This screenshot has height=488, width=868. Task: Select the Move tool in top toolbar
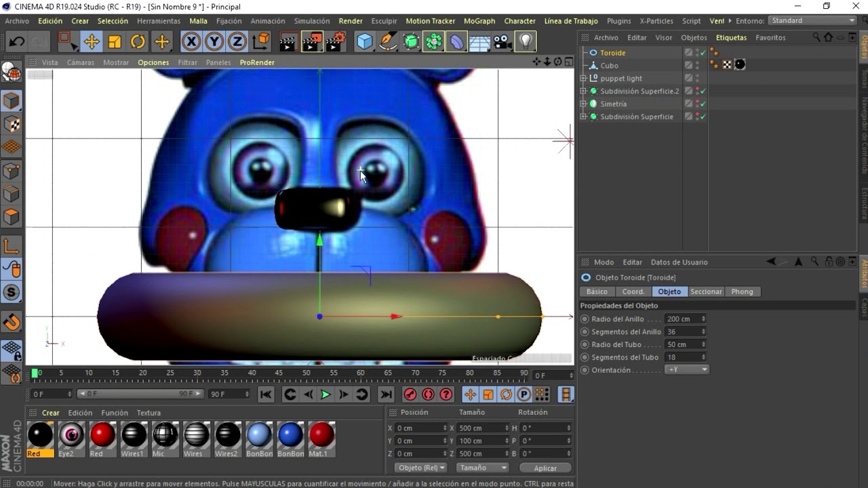coord(91,42)
